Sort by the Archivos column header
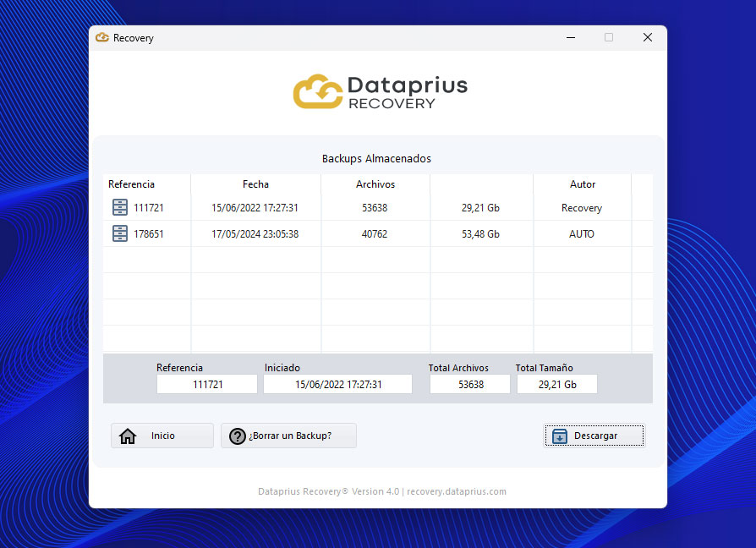Image resolution: width=756 pixels, height=548 pixels. (375, 184)
